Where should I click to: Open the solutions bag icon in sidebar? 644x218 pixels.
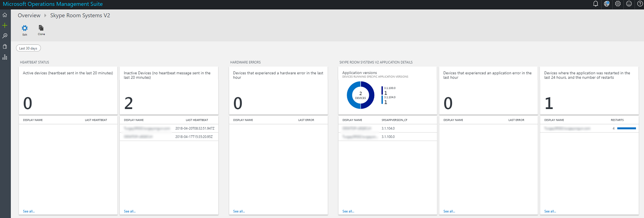(x=5, y=47)
